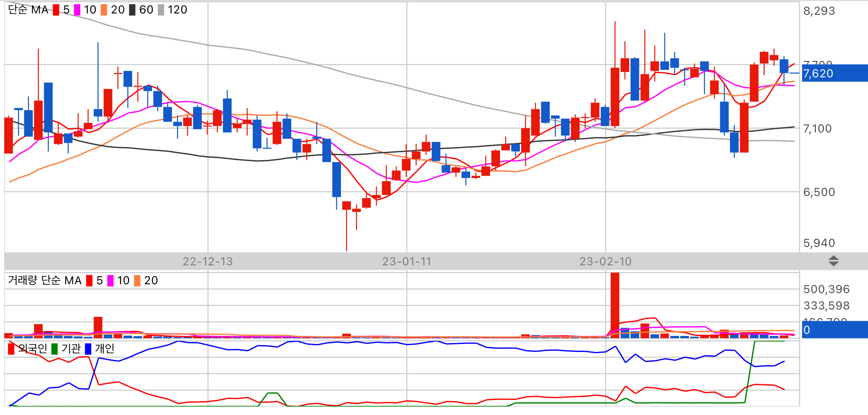
Task: Click the magenta MA 10 legend swatch
Action: (x=77, y=10)
